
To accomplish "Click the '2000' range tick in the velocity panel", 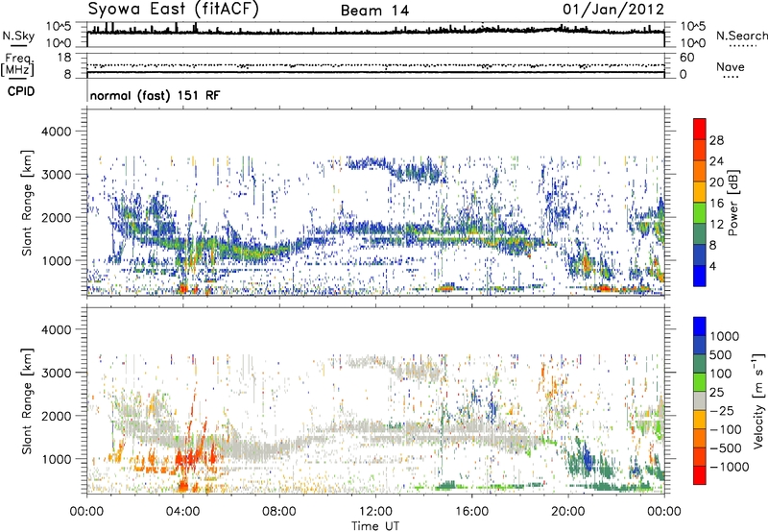I will pyautogui.click(x=56, y=416).
